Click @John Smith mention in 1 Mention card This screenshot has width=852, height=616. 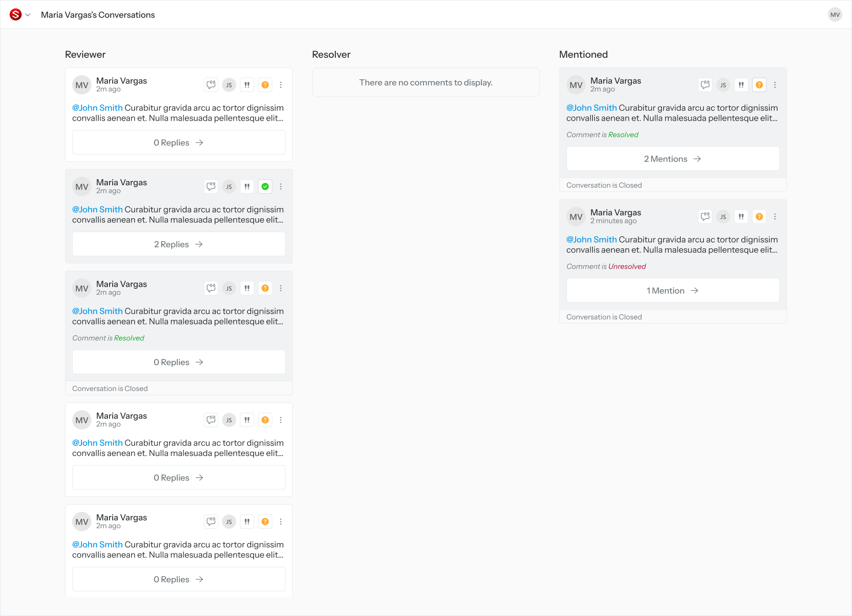pos(591,239)
